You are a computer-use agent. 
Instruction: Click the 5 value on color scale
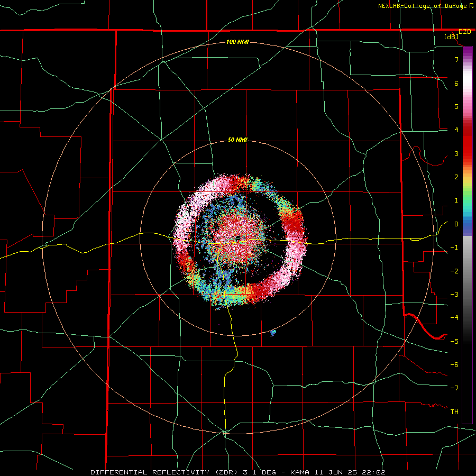(x=456, y=106)
